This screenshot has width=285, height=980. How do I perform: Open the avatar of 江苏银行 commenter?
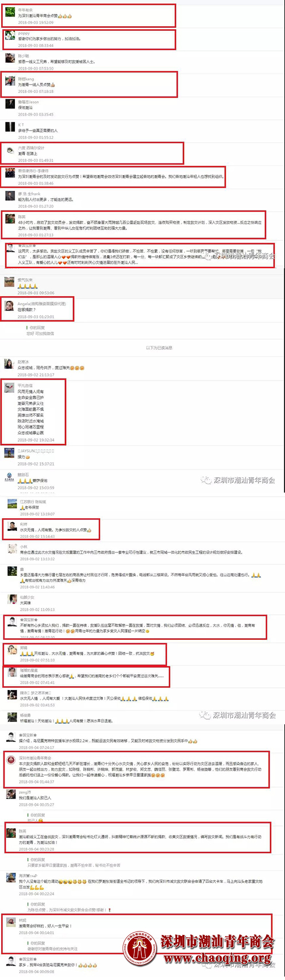point(11,503)
